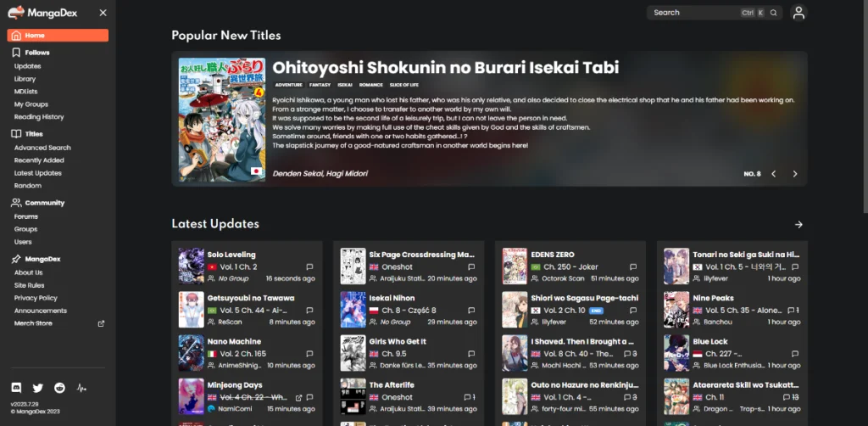Open the Reddit icon in sidebar footer
This screenshot has width=868, height=426.
pyautogui.click(x=60, y=388)
